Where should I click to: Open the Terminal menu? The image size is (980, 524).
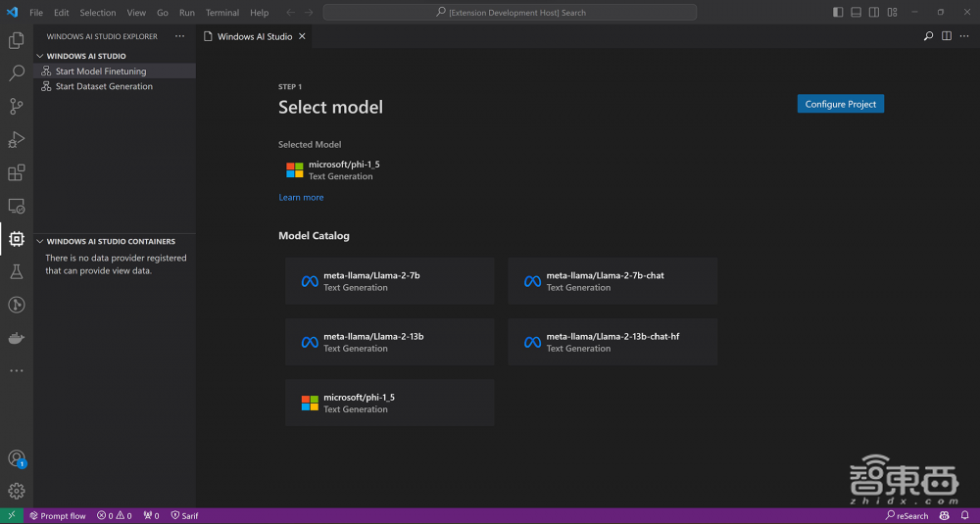pos(221,13)
